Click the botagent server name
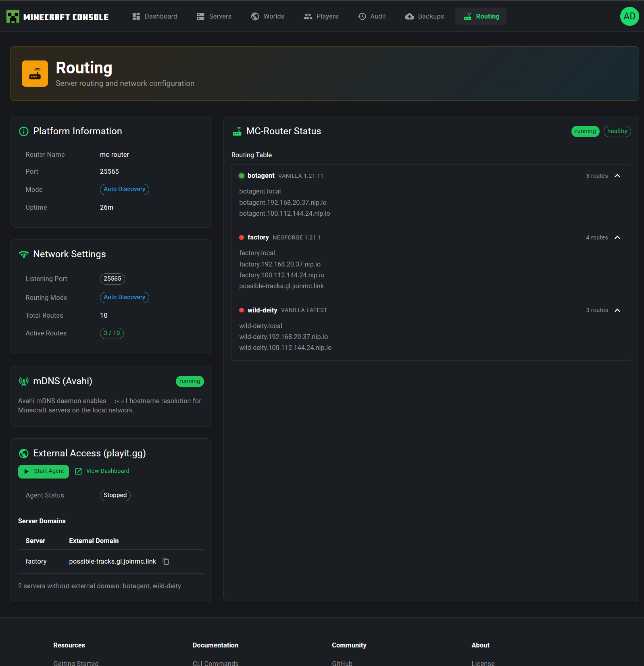 261,176
